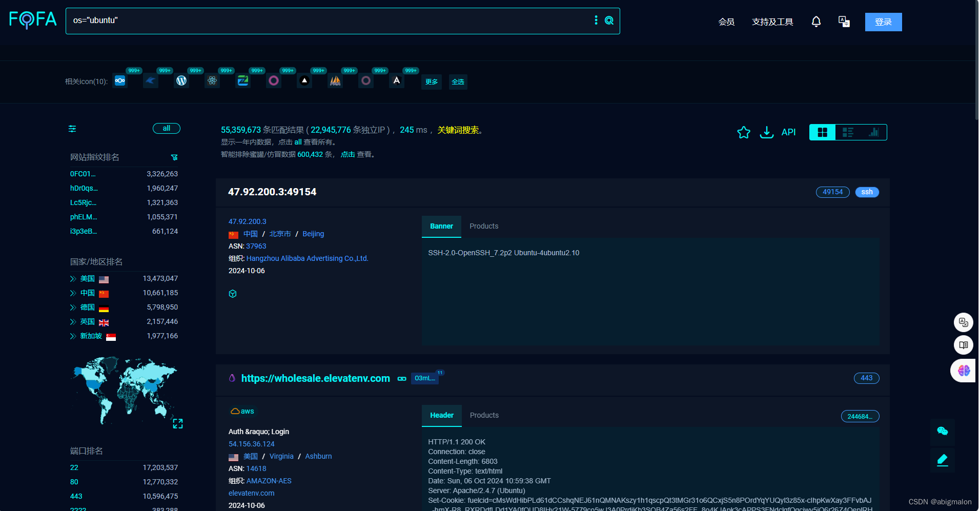
Task: Click the API link
Action: point(788,132)
